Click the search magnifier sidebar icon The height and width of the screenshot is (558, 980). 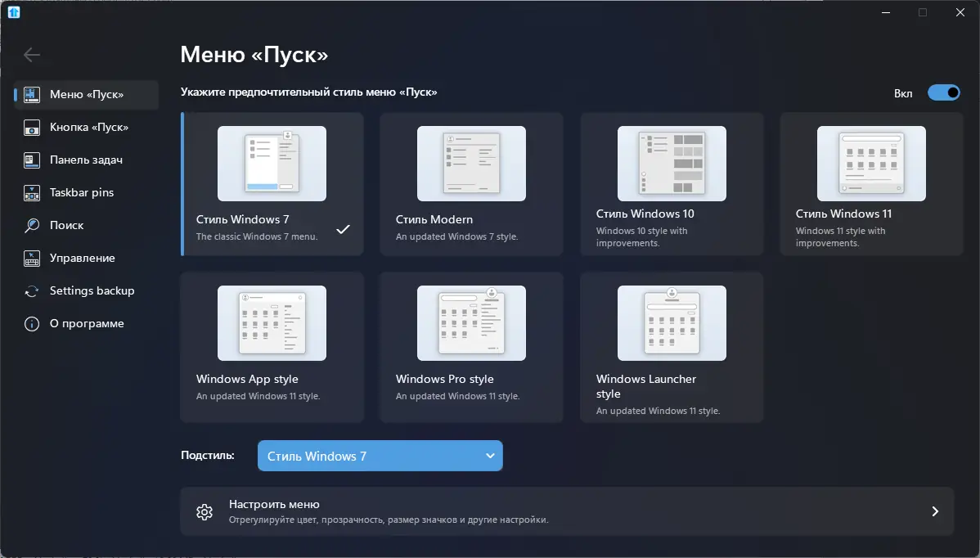[x=32, y=226]
